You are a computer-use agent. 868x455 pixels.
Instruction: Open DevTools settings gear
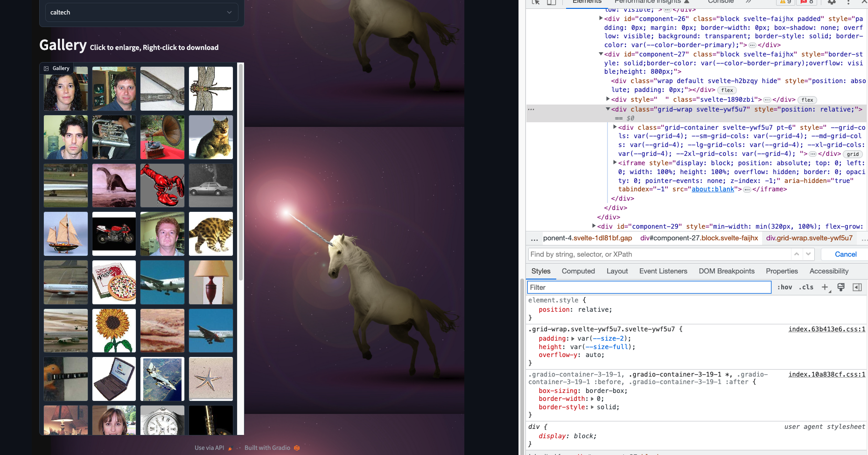click(832, 2)
